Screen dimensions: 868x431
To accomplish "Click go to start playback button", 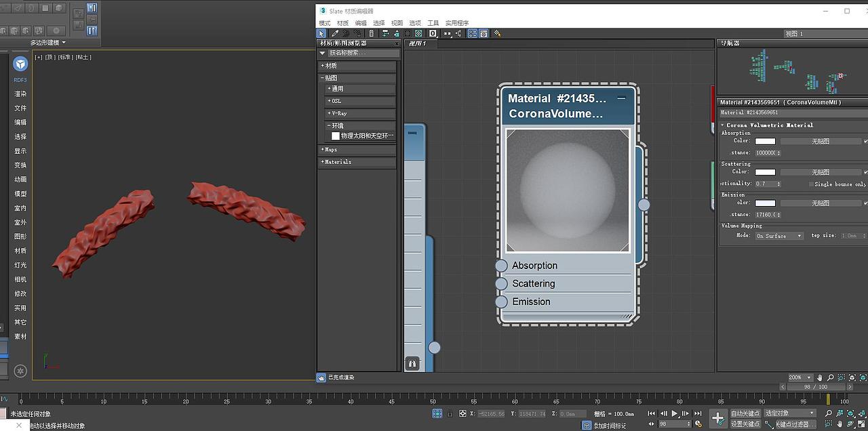I will pos(652,413).
